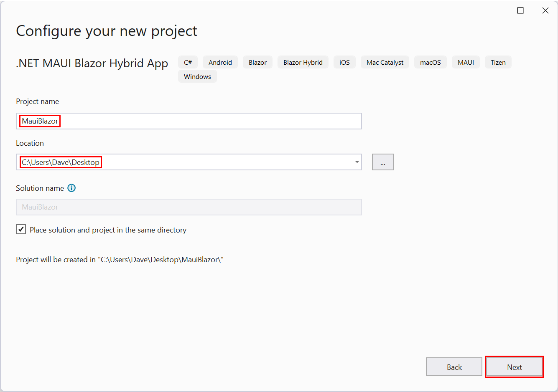This screenshot has width=558, height=392.
Task: Select the Android tag
Action: [x=220, y=62]
